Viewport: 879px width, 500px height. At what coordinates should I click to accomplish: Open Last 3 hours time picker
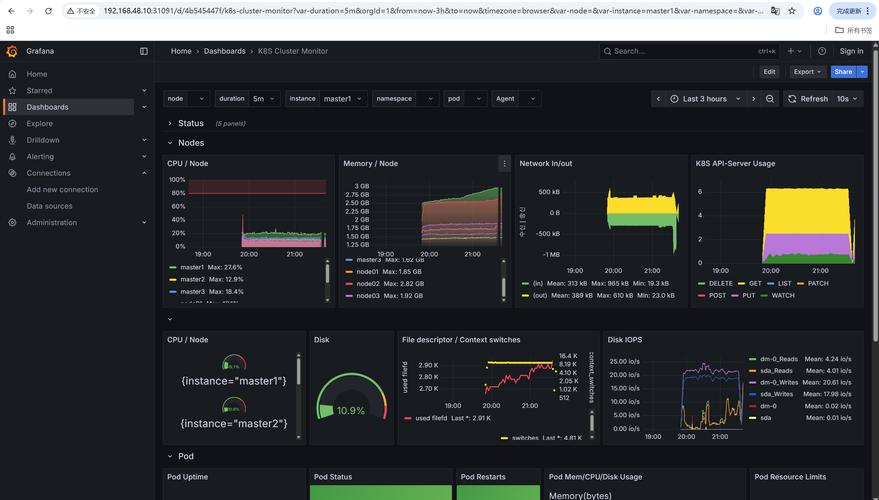705,99
